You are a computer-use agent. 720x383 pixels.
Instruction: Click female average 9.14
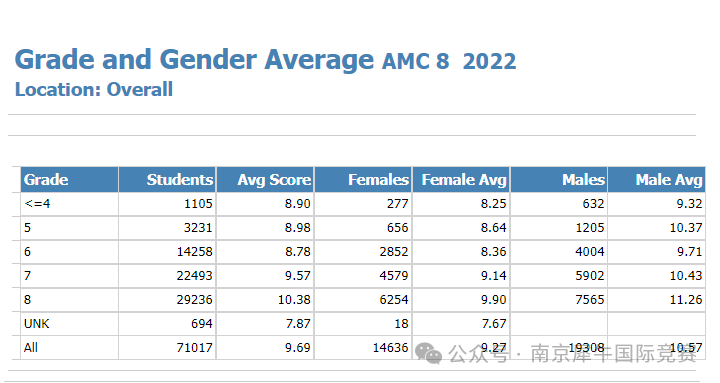click(x=494, y=276)
